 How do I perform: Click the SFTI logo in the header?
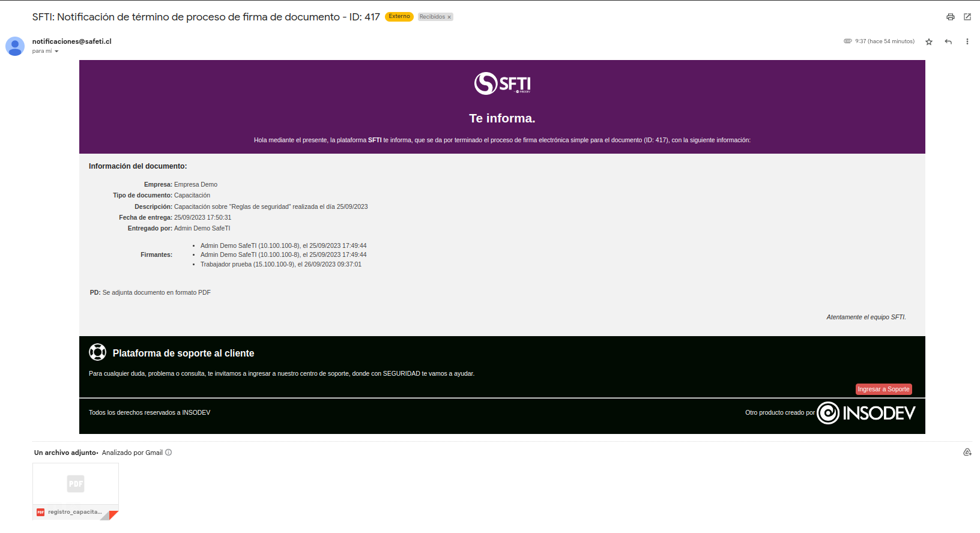click(503, 83)
